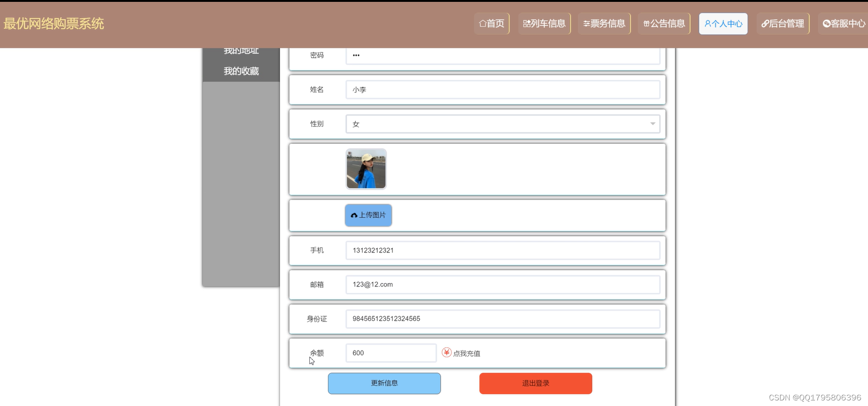The image size is (868, 406).
Task: Click the 邮箱 field with 123@12.com
Action: pos(503,285)
